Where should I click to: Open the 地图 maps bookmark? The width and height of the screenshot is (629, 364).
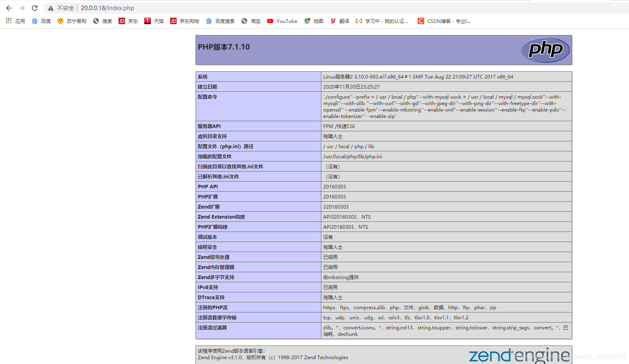coord(314,21)
